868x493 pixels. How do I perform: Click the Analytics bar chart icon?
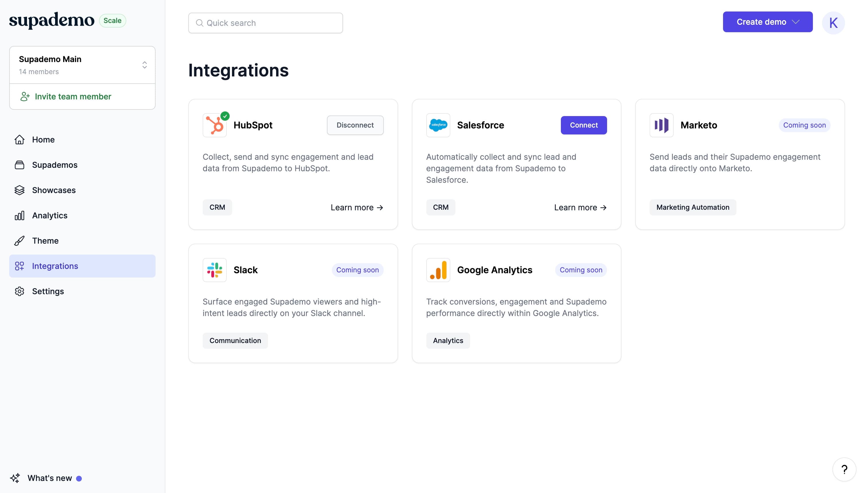[x=19, y=215]
